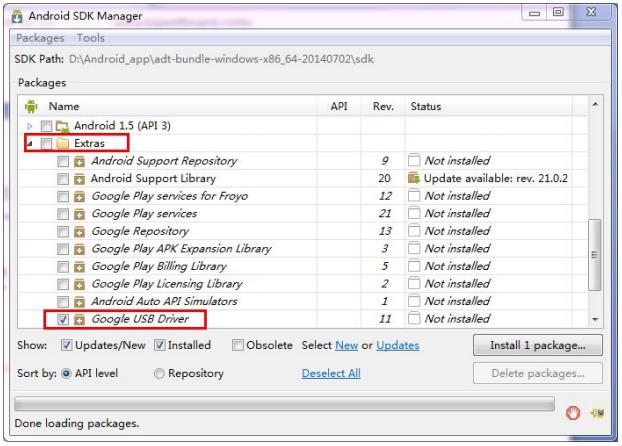Maximize the Android SDK Manager window
622x446 pixels.
pos(558,12)
